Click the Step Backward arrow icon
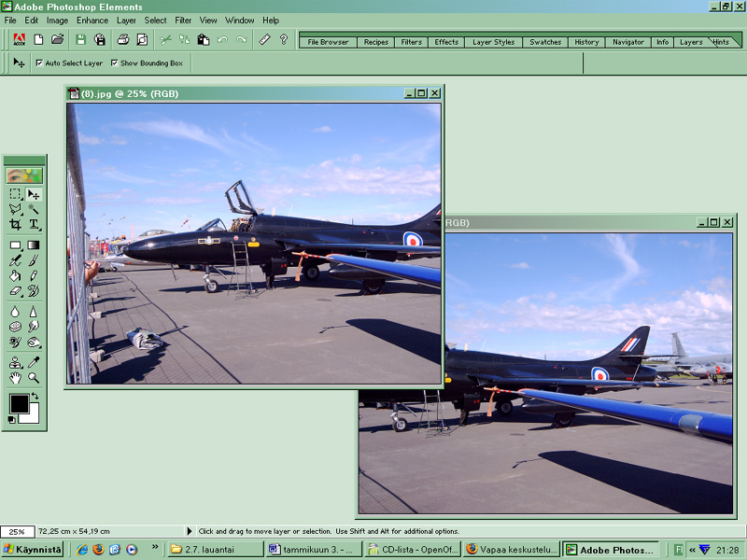The image size is (747, 560). point(222,39)
